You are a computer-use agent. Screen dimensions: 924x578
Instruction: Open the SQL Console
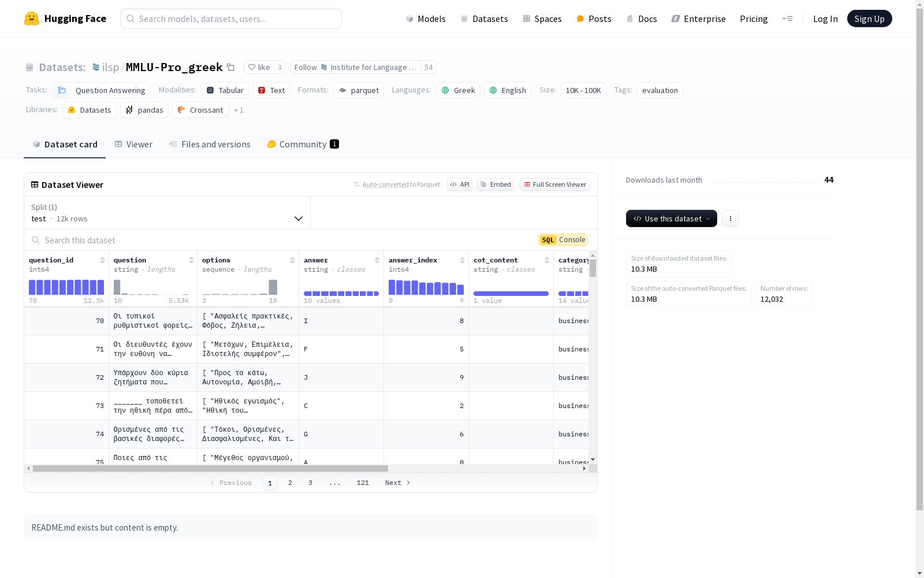(563, 240)
